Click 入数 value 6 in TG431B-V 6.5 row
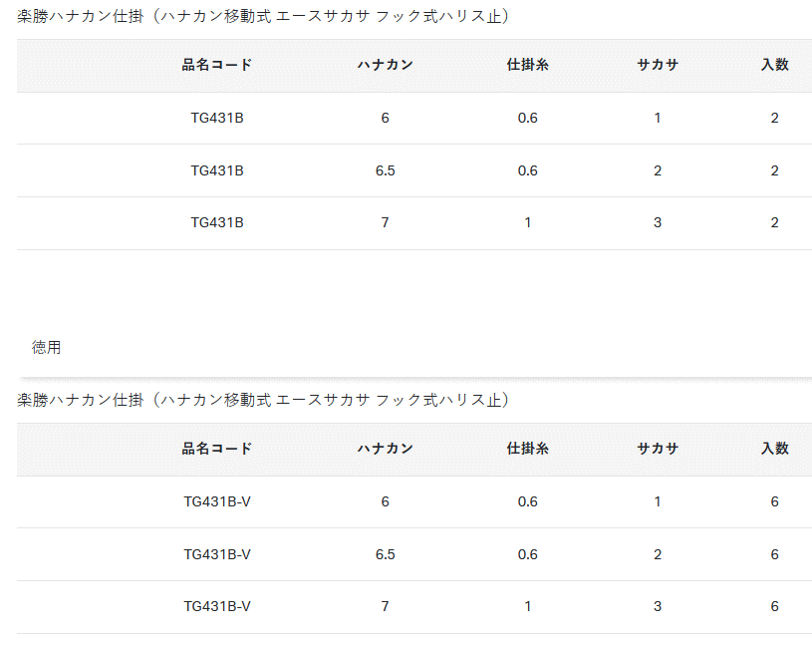812x645 pixels. [774, 554]
